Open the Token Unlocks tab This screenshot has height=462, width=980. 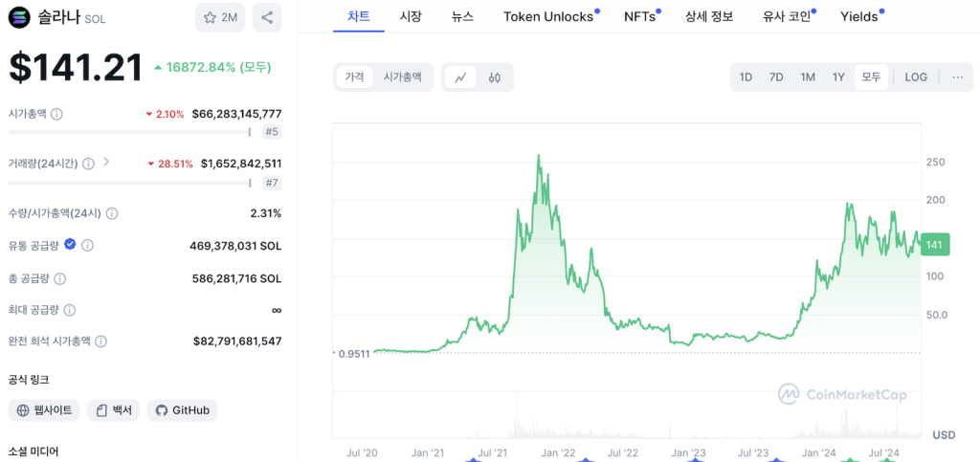click(x=548, y=17)
